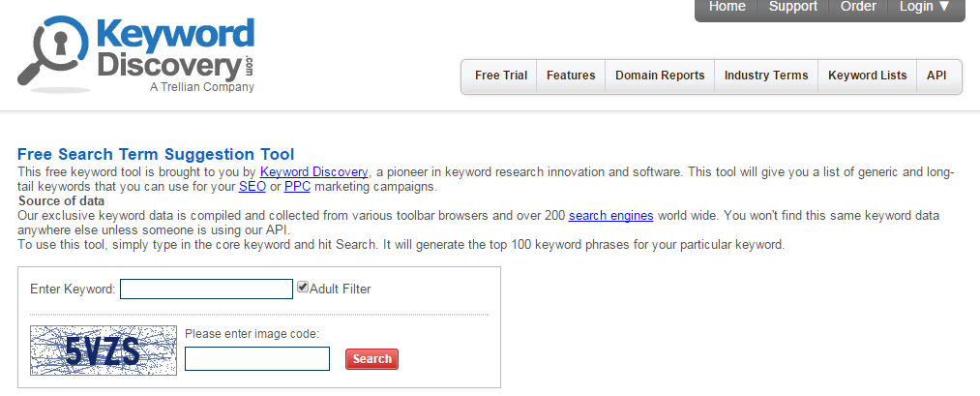
Task: Open the Login dropdown menu
Action: 925,7
